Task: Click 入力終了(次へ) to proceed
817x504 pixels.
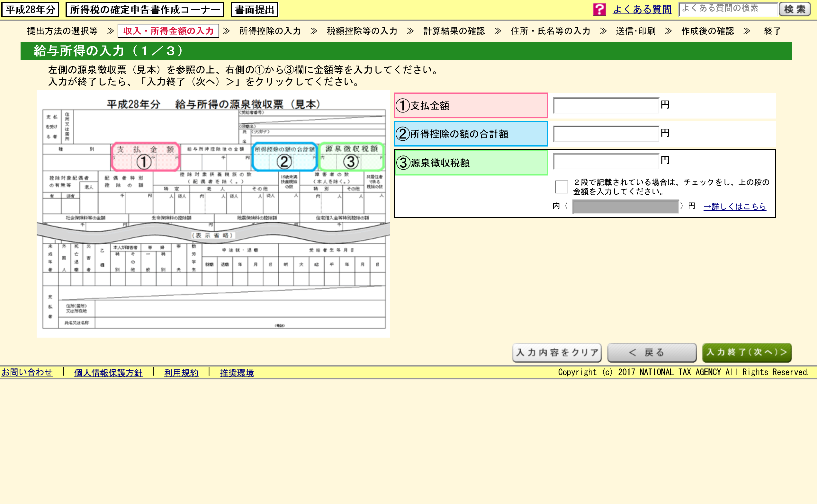Action: pos(746,352)
